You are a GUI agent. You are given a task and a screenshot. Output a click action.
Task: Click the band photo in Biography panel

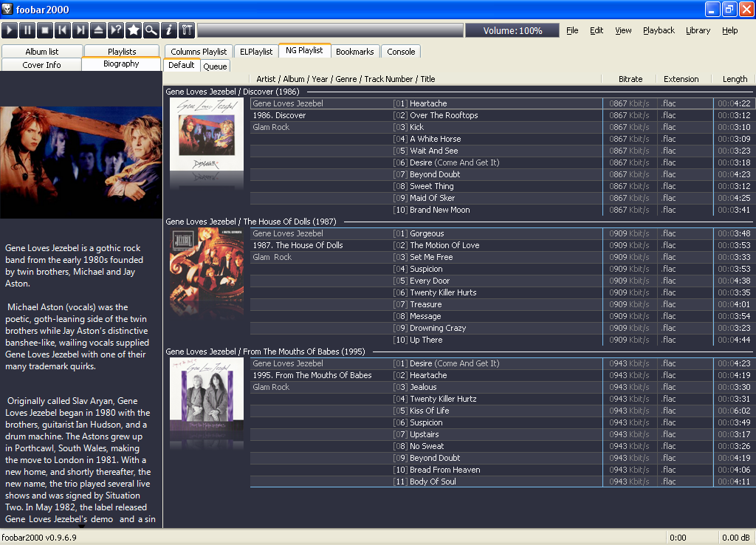coord(81,162)
